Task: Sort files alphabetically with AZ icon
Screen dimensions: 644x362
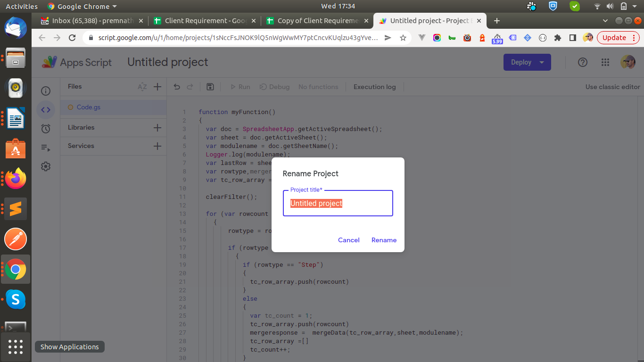Action: 142,87
